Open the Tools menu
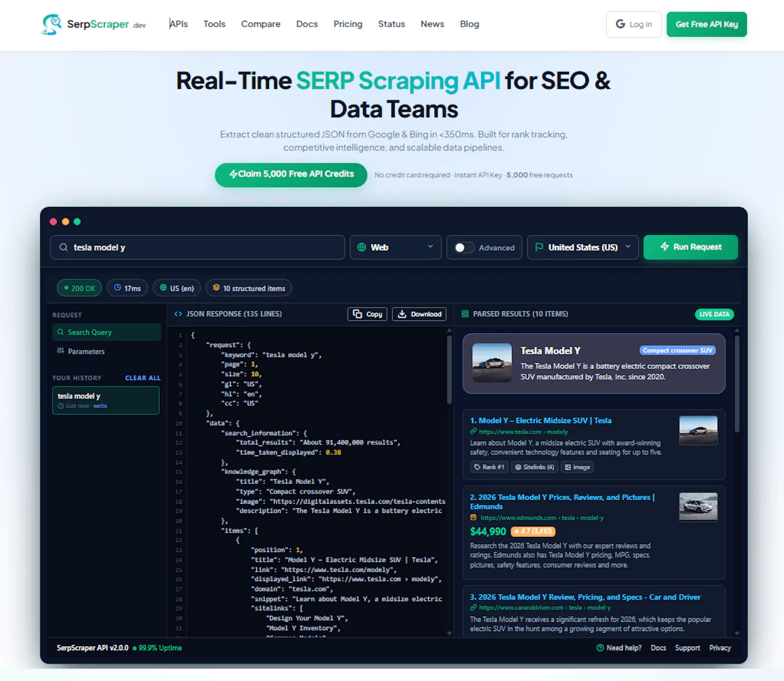Screen dimensions: 784x681 pos(214,24)
